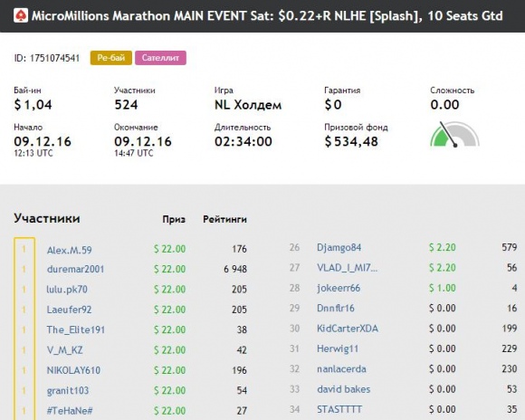This screenshot has height=420, width=525.
Task: Click Alex.M.59 rating 176
Action: tap(239, 249)
